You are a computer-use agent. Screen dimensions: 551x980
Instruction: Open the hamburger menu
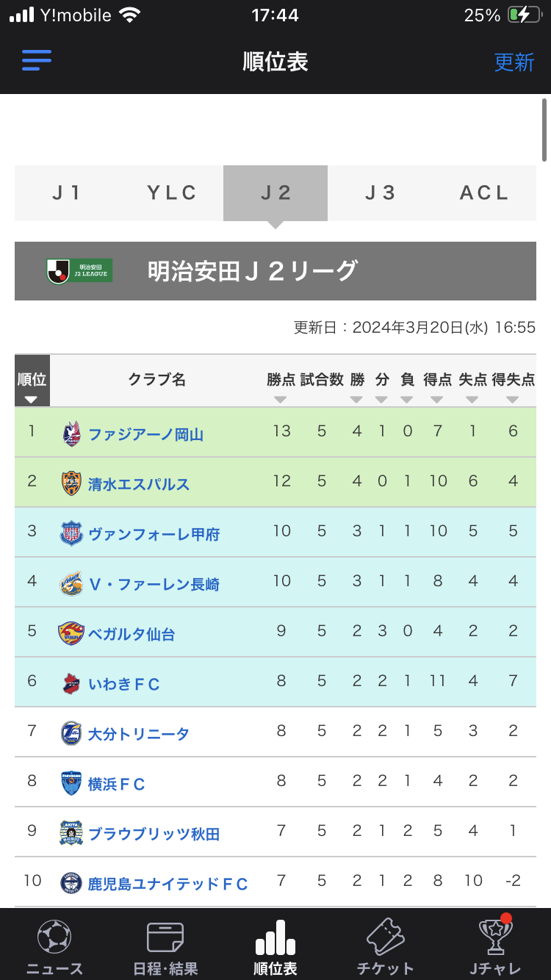[36, 60]
